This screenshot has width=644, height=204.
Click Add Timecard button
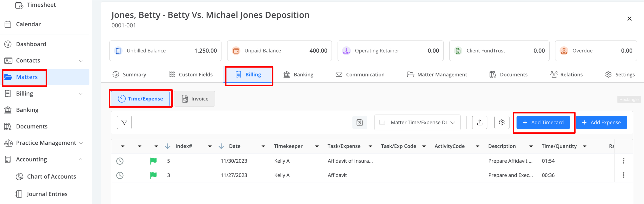(543, 122)
